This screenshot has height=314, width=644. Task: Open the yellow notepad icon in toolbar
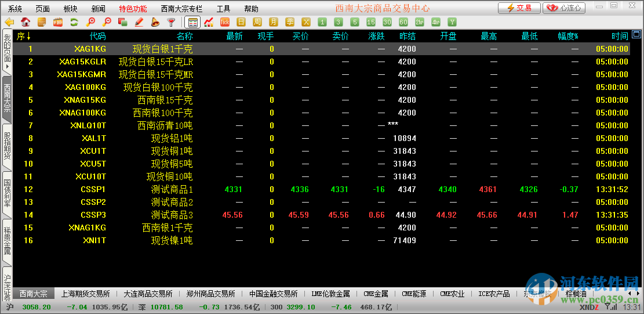click(x=42, y=22)
